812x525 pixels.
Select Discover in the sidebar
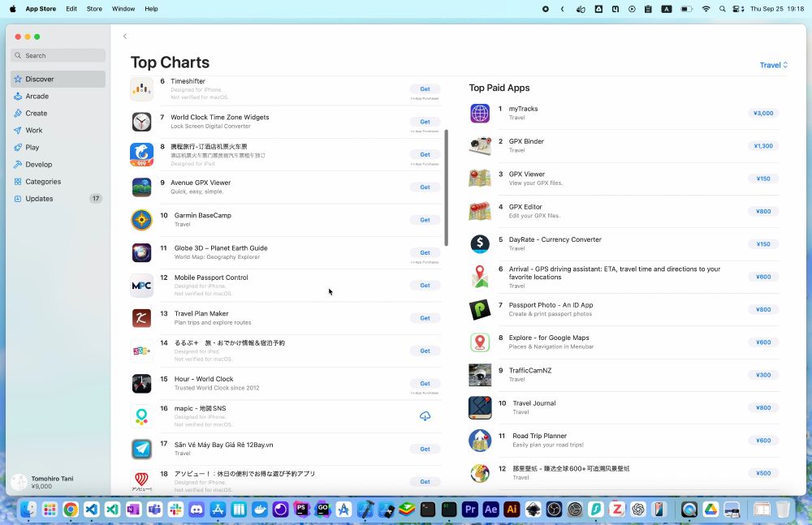click(58, 80)
